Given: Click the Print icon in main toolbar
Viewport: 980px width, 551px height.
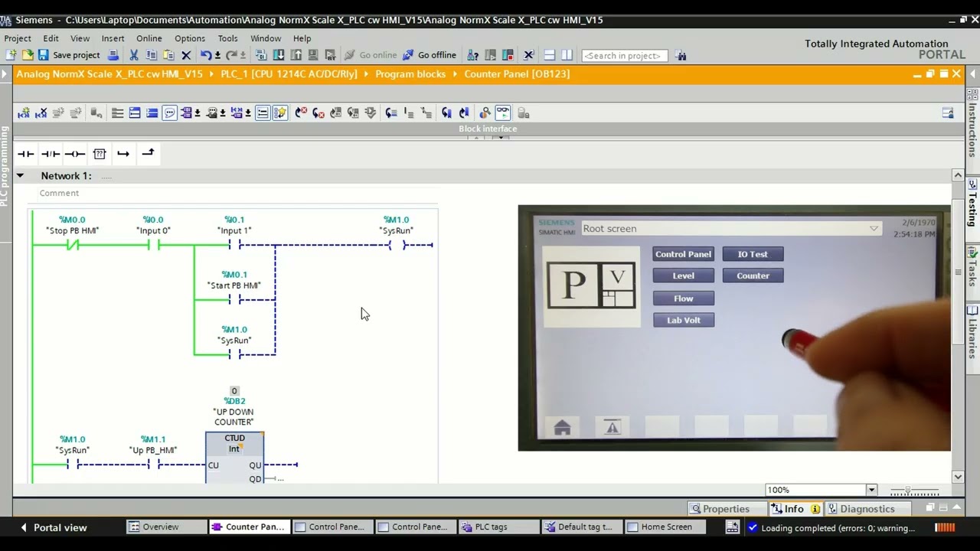Looking at the screenshot, I should [113, 55].
